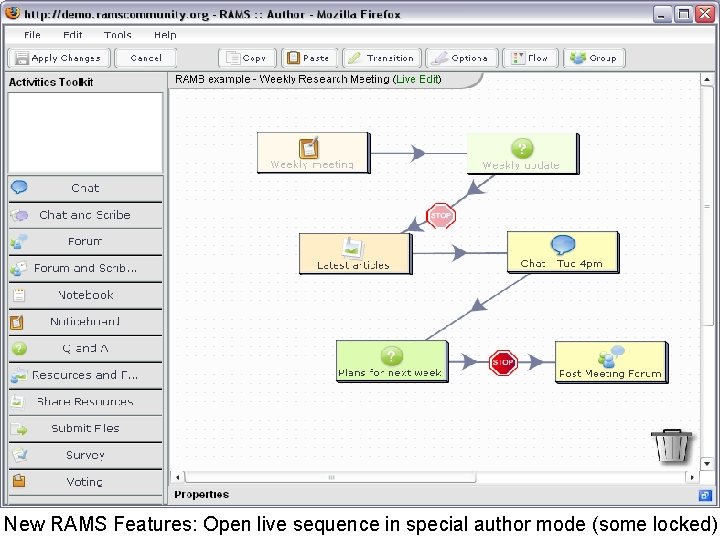
Task: Maximize the Firefox window
Action: coord(683,14)
